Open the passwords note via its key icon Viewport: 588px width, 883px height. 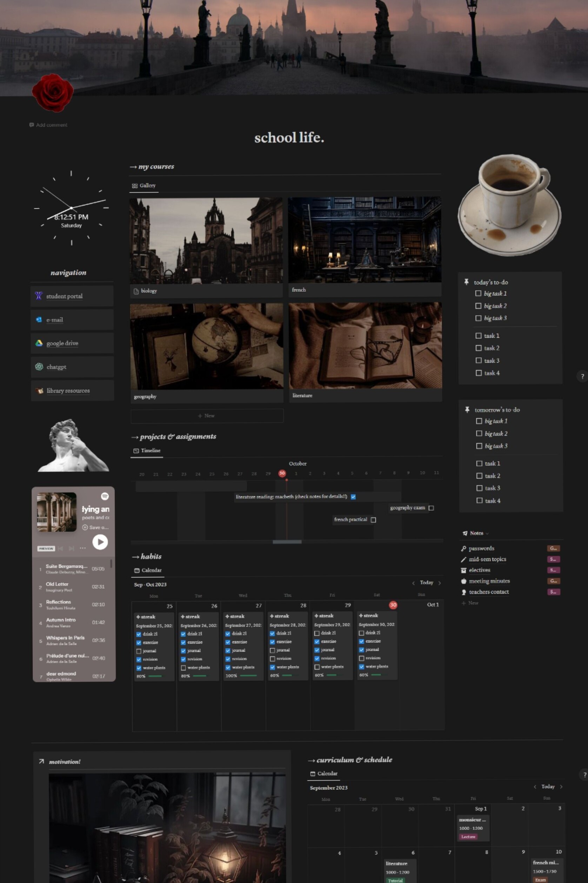pyautogui.click(x=464, y=548)
